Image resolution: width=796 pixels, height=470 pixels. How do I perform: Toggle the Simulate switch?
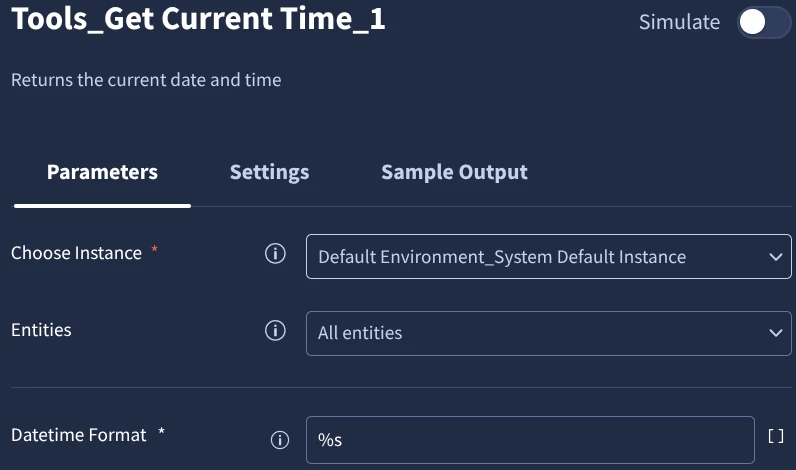click(x=764, y=22)
